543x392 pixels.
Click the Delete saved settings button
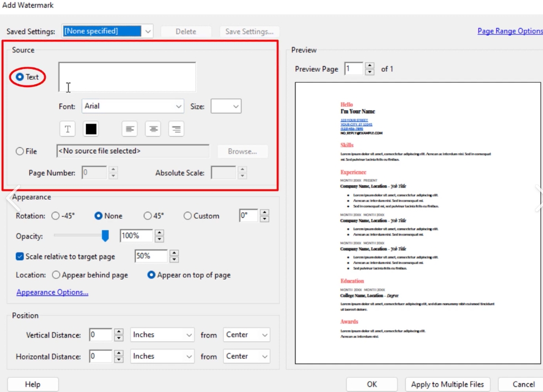point(186,31)
